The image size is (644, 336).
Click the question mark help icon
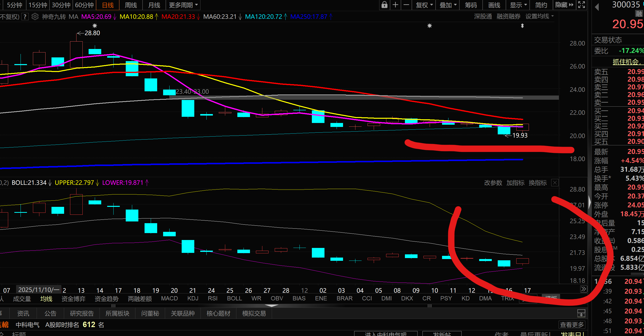coord(25,17)
